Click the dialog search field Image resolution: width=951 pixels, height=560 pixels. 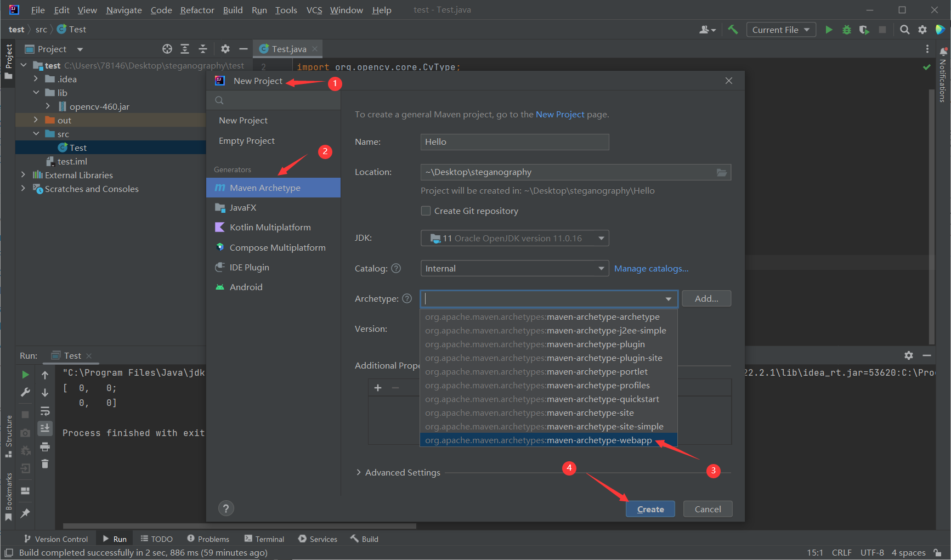point(273,100)
